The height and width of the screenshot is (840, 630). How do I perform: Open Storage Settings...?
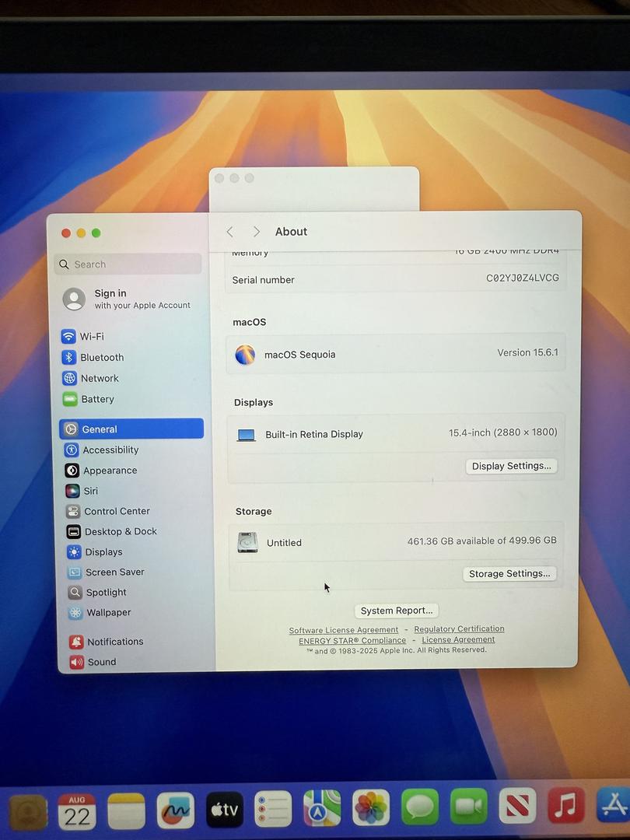(509, 574)
